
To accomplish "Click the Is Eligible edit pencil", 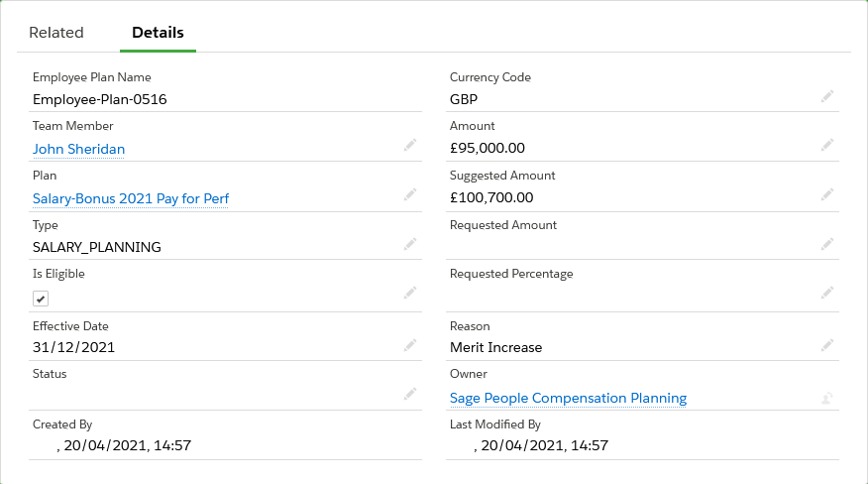I will [410, 294].
